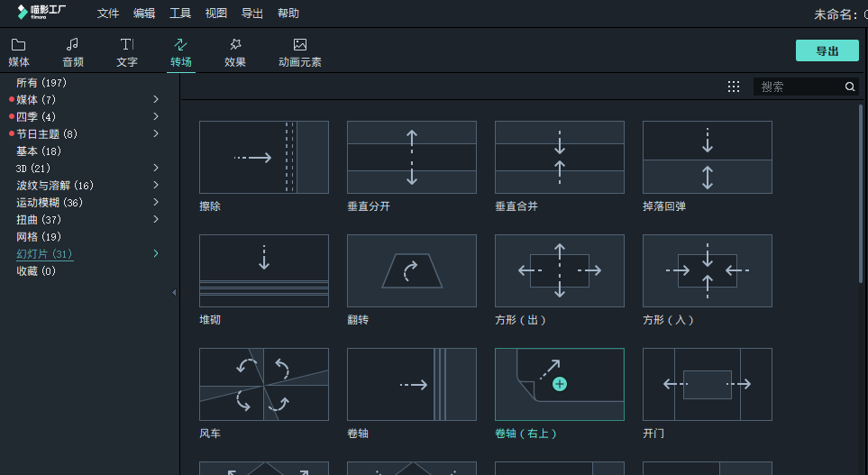The height and width of the screenshot is (475, 868).
Task: Expand the 幻灯片 (31) chevron
Action: (x=156, y=253)
